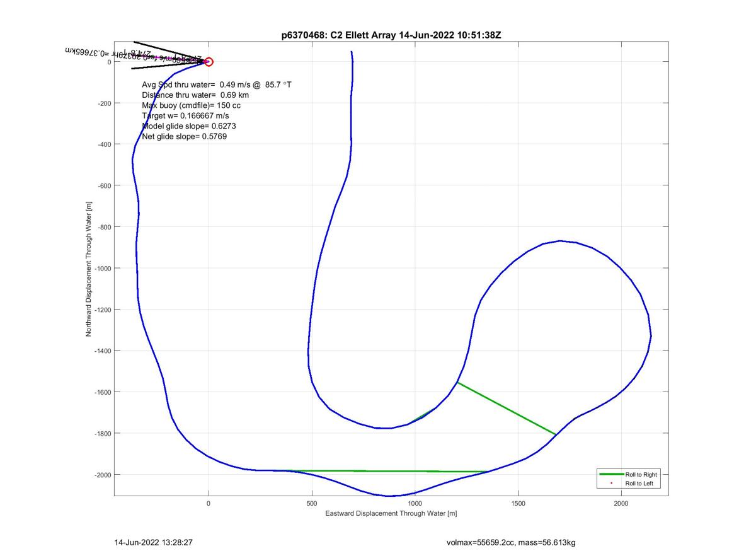Select the 'Model glide slope= 0.6273' text
Image resolution: width=756 pixels, height=558 pixels.
(x=189, y=125)
